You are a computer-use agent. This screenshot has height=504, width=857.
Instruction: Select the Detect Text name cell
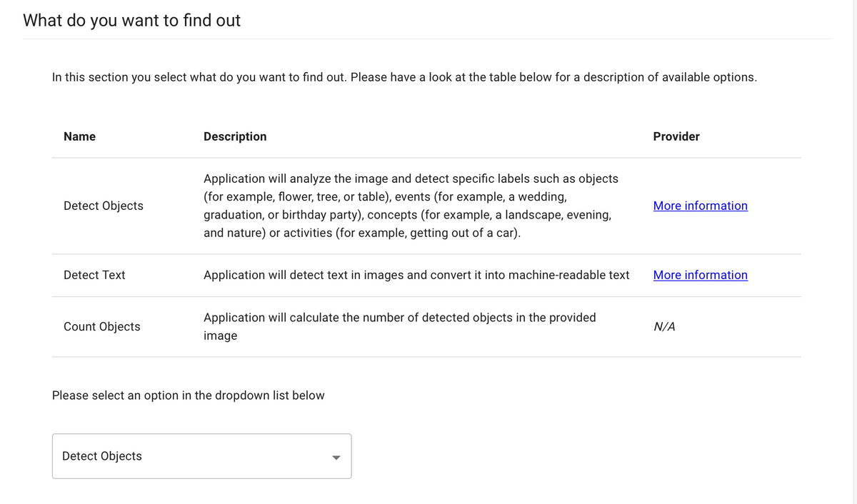94,275
